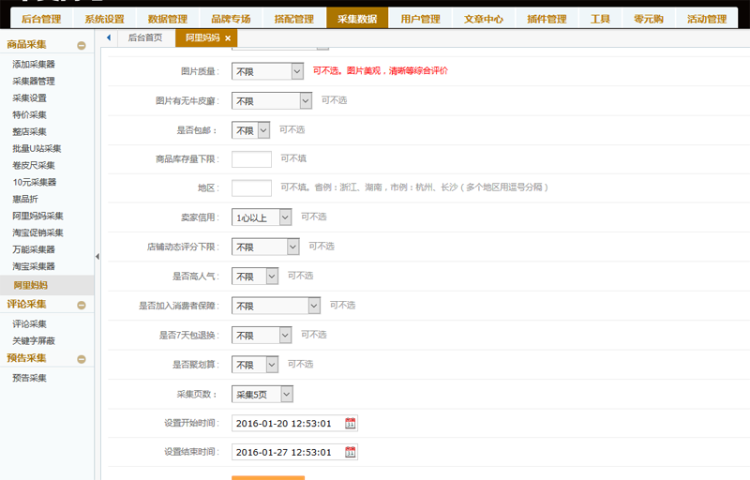Open calendar picker for start time

(x=350, y=423)
